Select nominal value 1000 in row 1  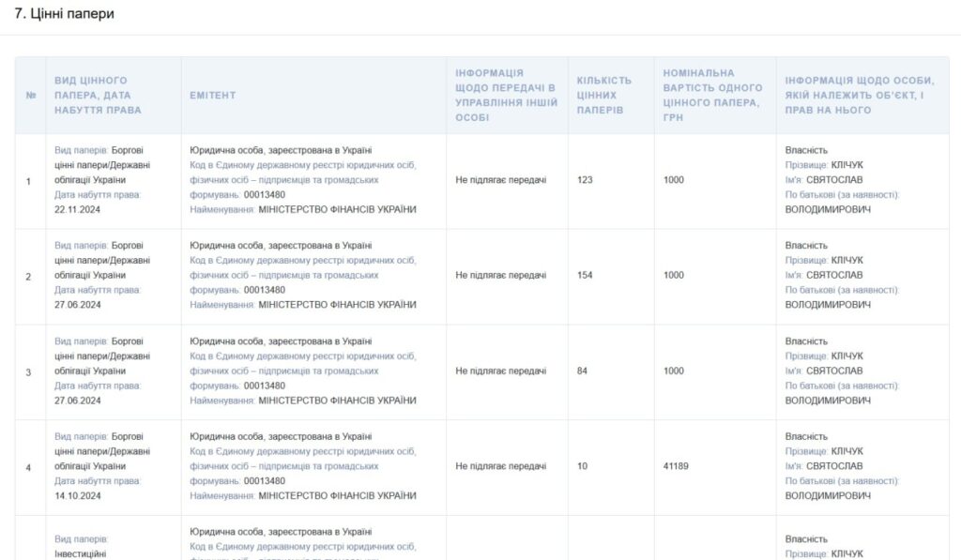point(674,179)
